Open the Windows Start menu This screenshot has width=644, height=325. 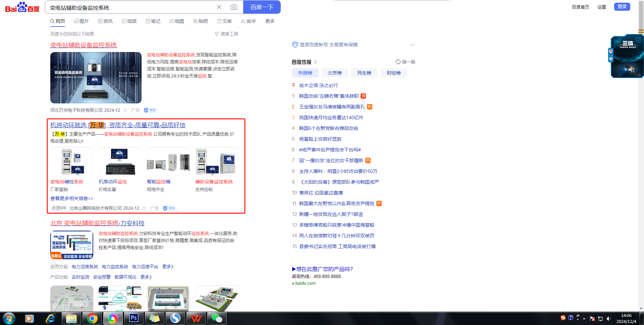click(x=9, y=318)
